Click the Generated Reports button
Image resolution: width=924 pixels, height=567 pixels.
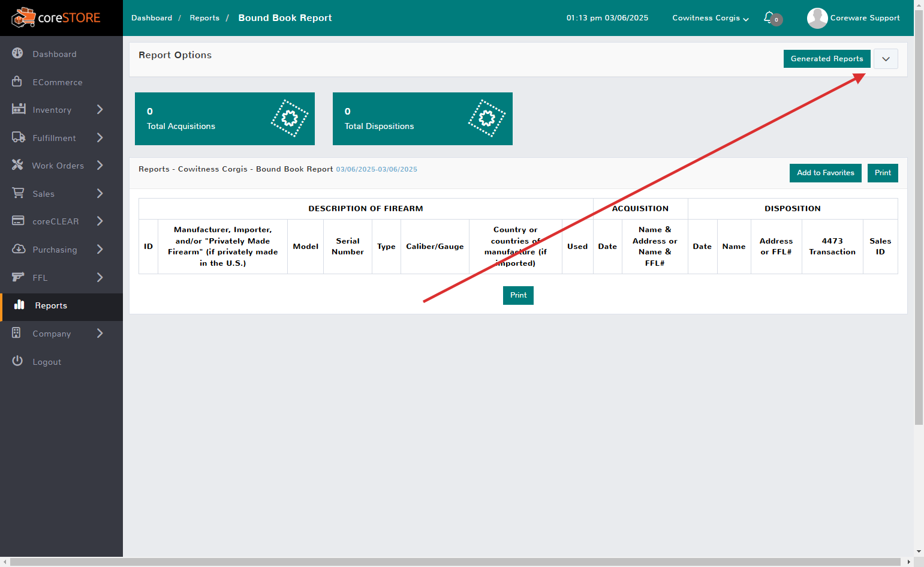click(x=827, y=59)
